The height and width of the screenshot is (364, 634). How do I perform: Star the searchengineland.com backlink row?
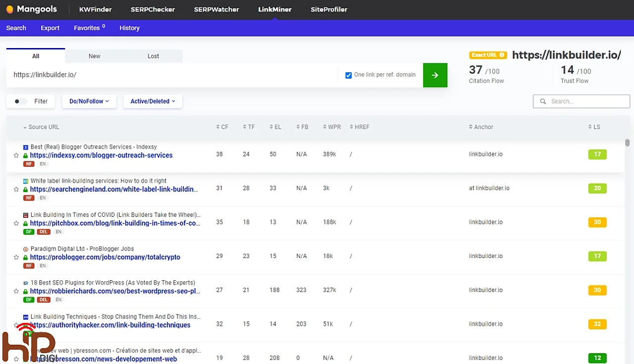(16, 189)
